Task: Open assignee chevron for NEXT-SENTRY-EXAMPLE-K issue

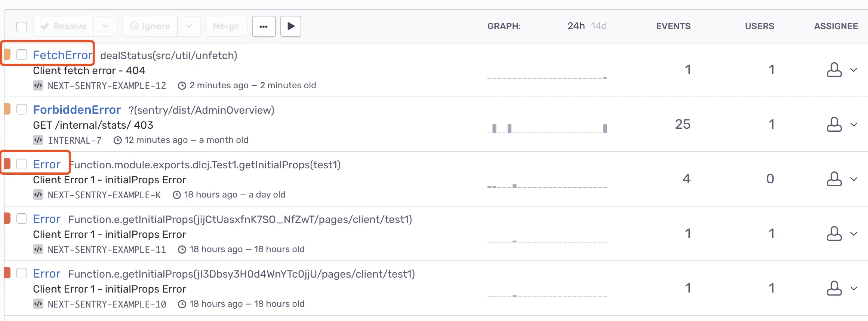Action: tap(854, 179)
